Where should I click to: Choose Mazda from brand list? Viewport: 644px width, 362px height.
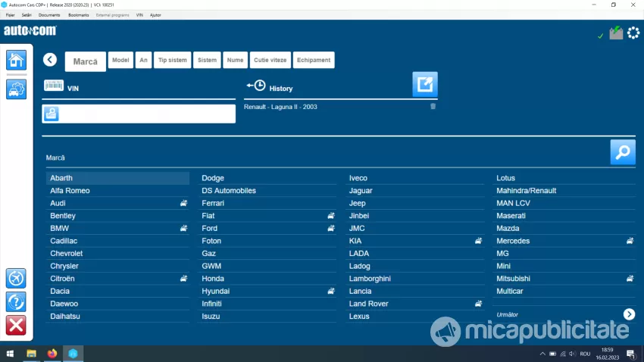coord(564,228)
